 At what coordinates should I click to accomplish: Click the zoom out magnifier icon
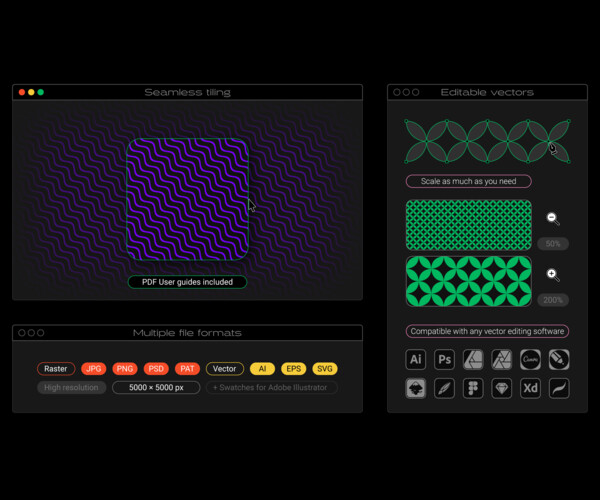[x=553, y=218]
